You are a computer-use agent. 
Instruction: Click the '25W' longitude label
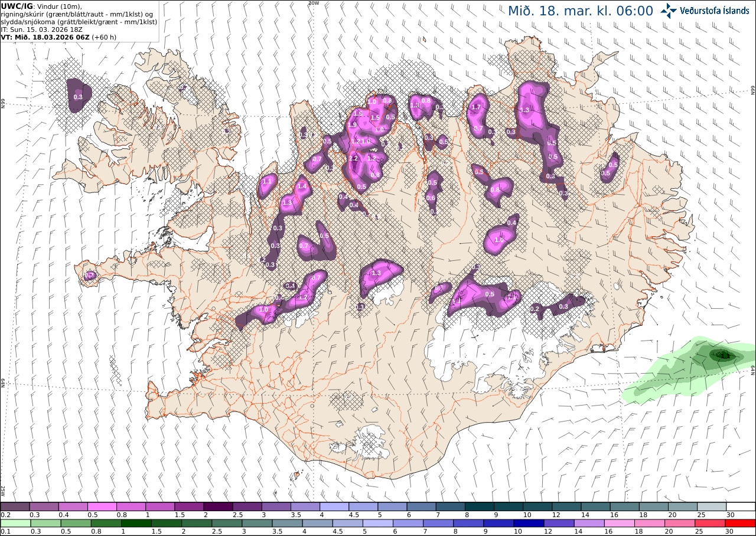click(3, 491)
